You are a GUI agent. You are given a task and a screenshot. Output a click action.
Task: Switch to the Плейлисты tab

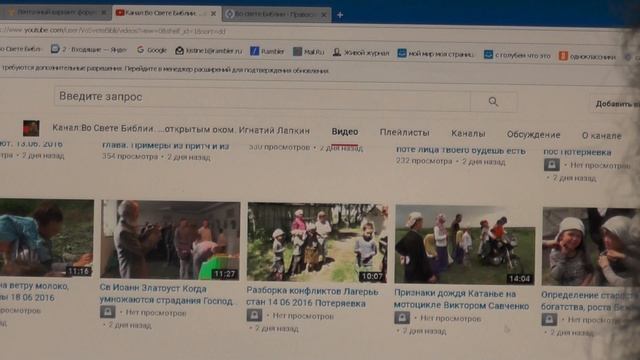click(x=404, y=133)
